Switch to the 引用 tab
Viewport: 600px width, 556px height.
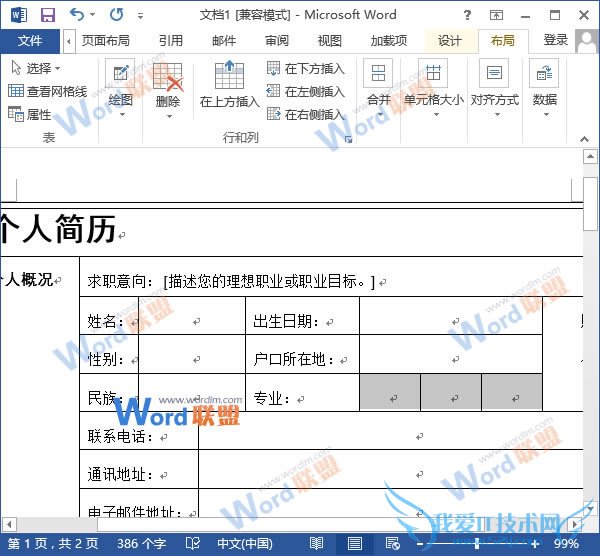point(171,40)
